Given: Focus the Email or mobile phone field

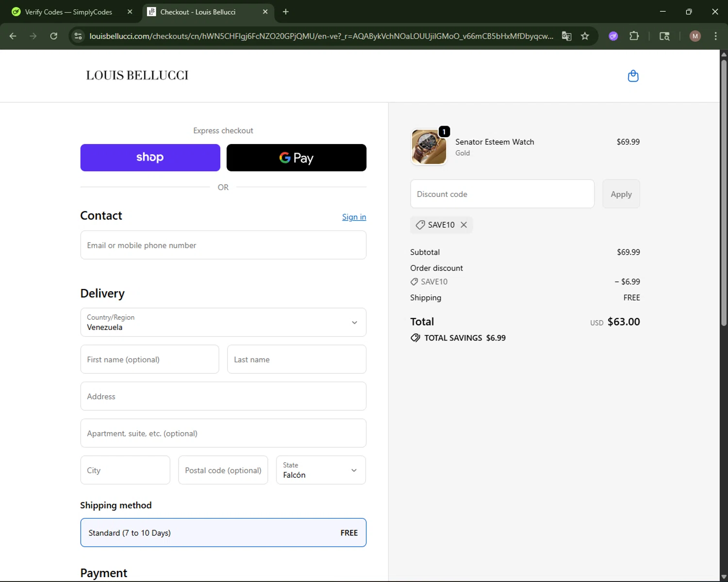Looking at the screenshot, I should (223, 245).
